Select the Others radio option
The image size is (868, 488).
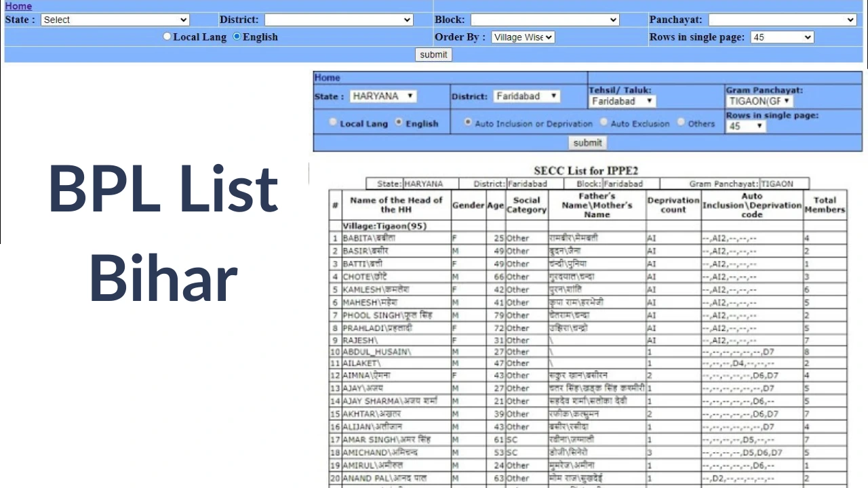pyautogui.click(x=681, y=123)
